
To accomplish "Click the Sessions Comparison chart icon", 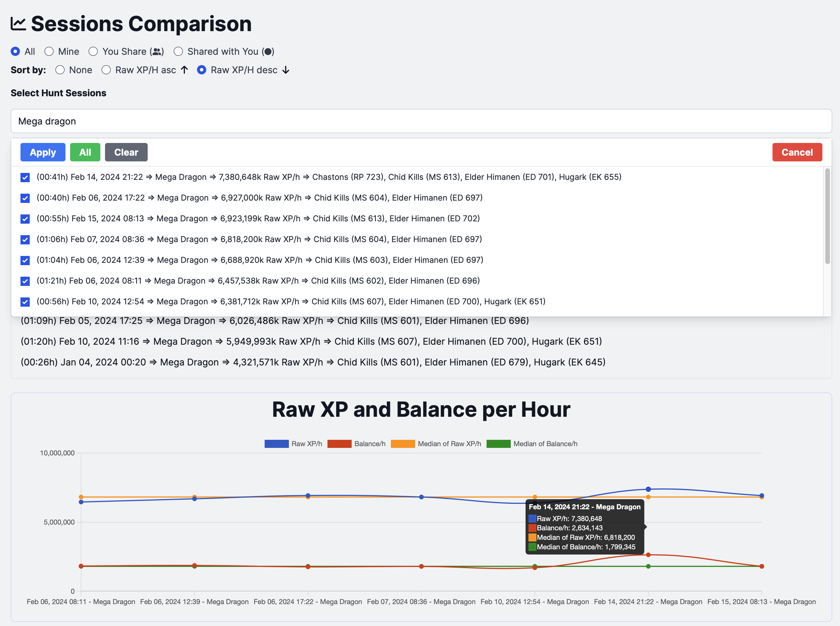I will [x=18, y=24].
